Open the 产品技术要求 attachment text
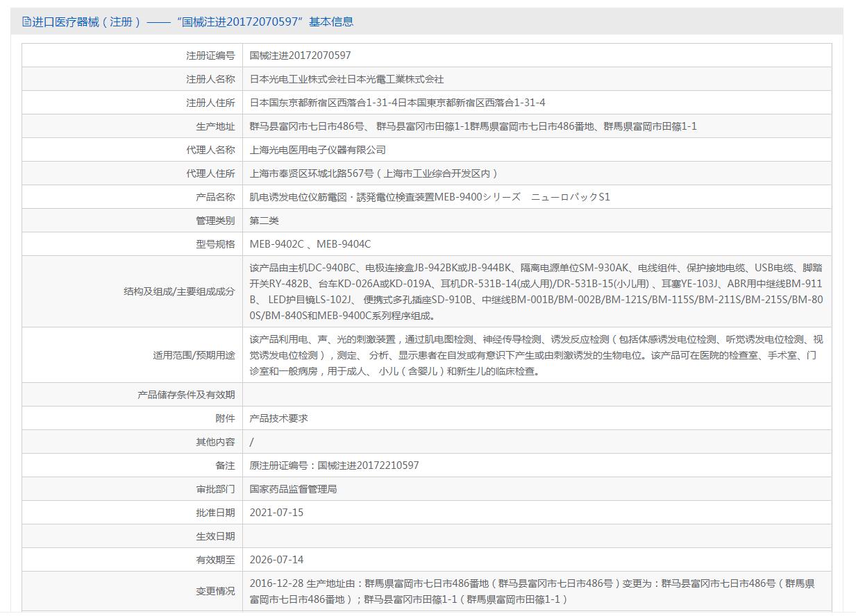Screen dimensions: 856x616 278,418
